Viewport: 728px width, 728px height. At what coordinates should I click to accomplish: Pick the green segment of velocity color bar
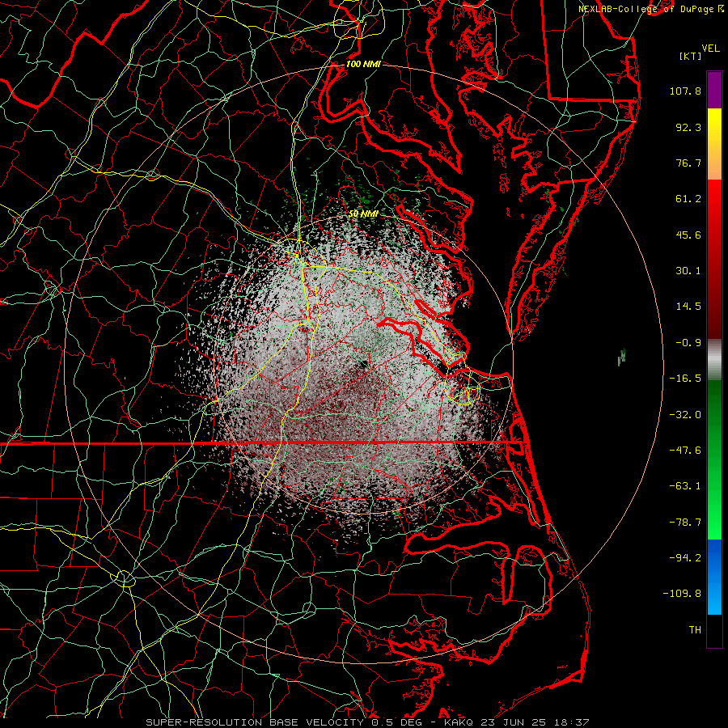pos(714,459)
